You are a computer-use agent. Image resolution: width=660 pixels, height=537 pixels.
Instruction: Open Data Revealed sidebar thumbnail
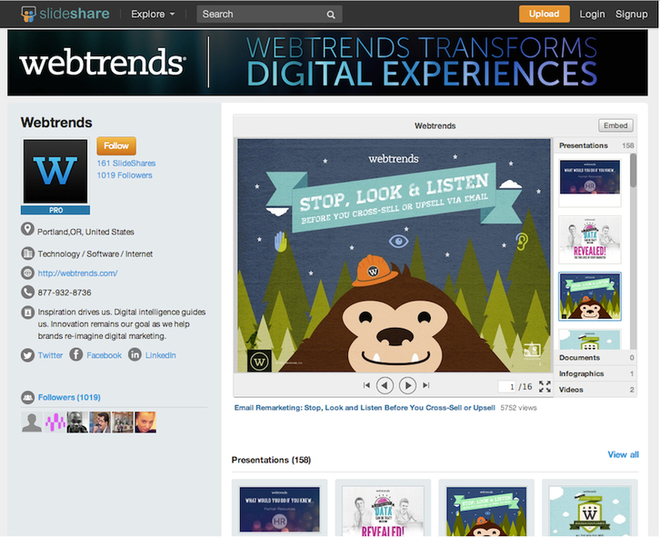590,239
